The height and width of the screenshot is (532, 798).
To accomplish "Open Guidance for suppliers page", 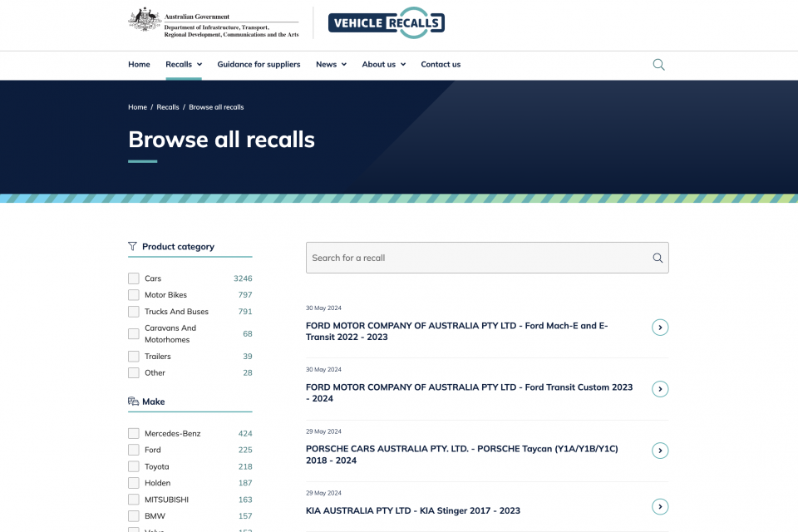I will coord(259,65).
